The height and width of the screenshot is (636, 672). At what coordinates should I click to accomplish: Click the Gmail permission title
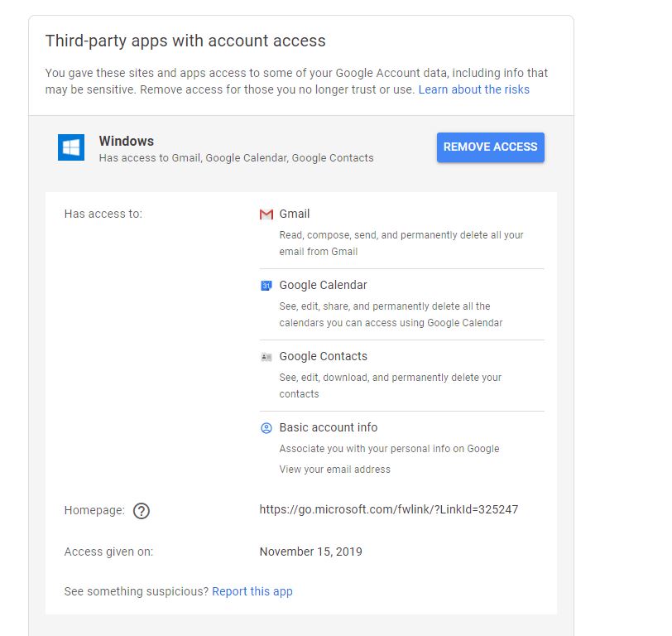(x=295, y=214)
